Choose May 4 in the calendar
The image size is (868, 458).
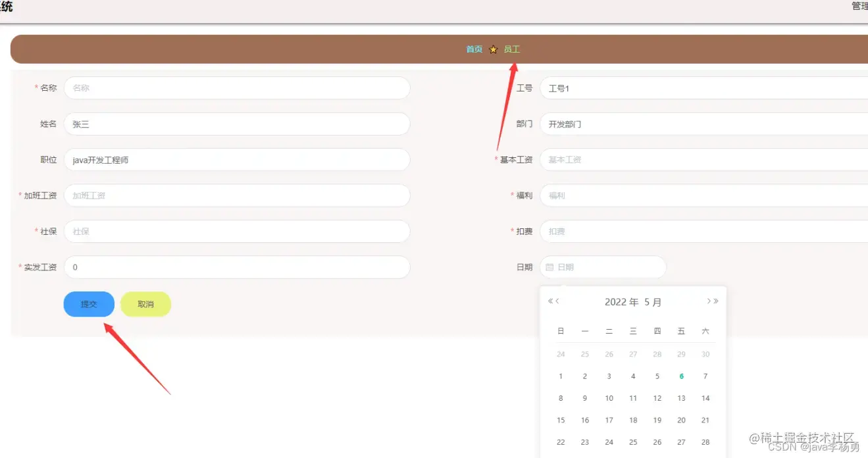click(633, 376)
